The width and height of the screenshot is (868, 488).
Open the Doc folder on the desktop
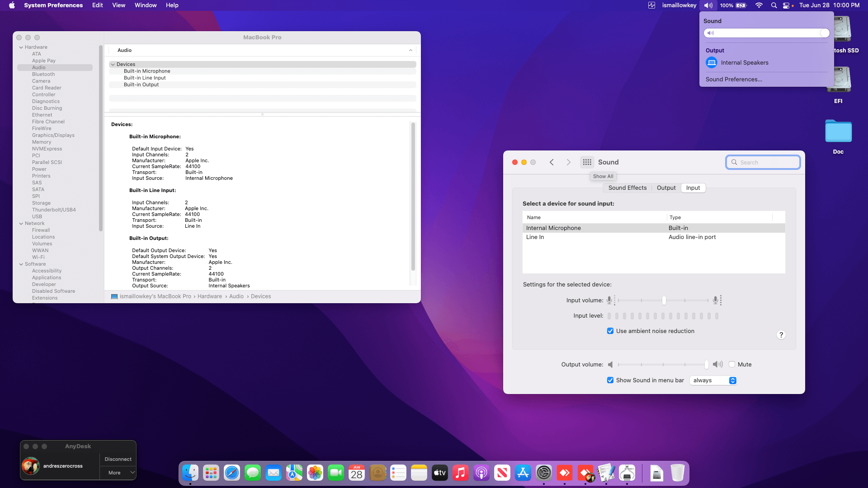point(838,136)
